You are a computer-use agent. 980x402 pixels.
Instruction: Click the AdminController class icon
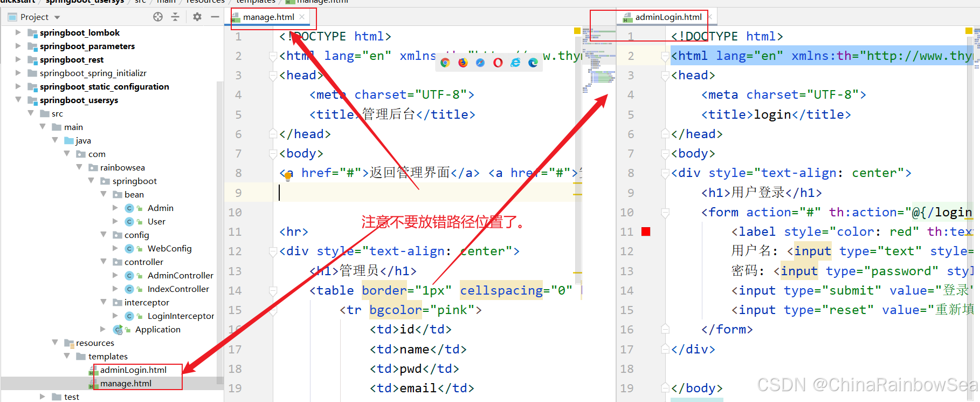[x=129, y=276]
